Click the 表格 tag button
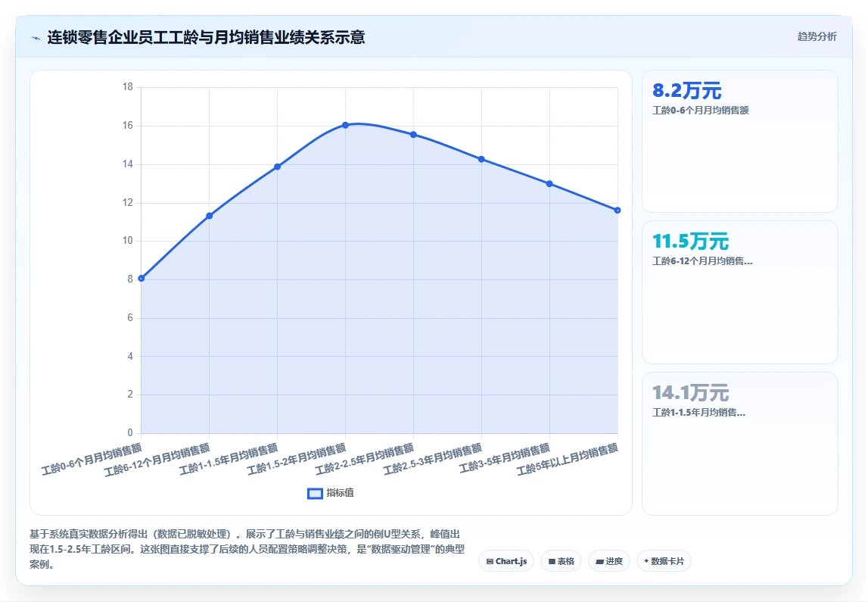Screen dimensions: 868x602 561,561
